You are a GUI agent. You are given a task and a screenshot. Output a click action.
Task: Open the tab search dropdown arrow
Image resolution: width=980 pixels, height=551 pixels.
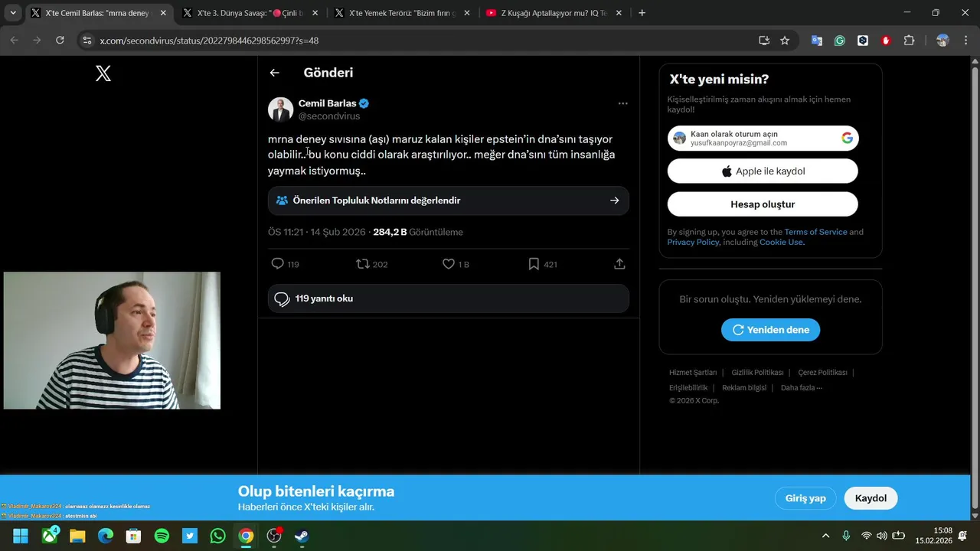12,13
